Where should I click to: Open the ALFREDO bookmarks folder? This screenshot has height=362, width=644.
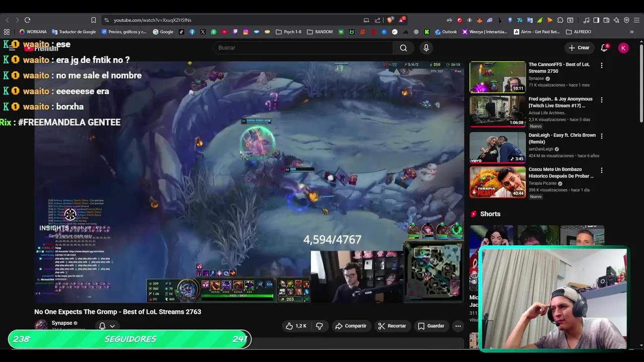(x=579, y=32)
